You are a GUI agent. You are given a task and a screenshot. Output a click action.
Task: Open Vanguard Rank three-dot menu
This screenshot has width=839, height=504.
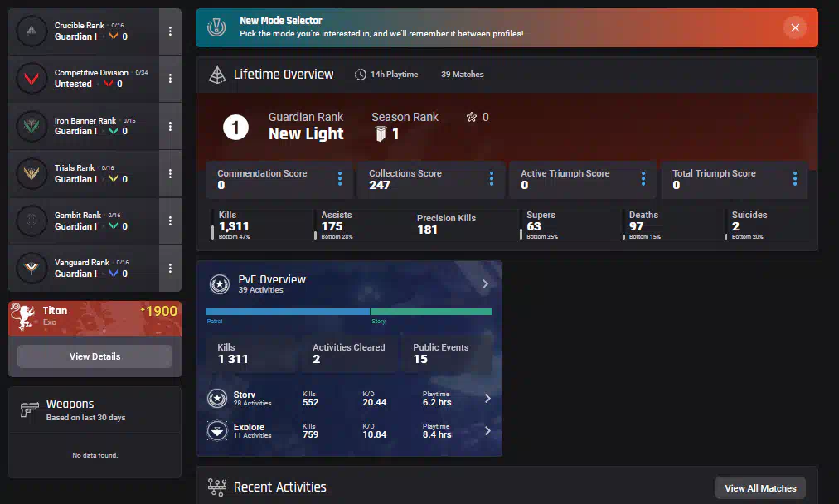pyautogui.click(x=170, y=268)
